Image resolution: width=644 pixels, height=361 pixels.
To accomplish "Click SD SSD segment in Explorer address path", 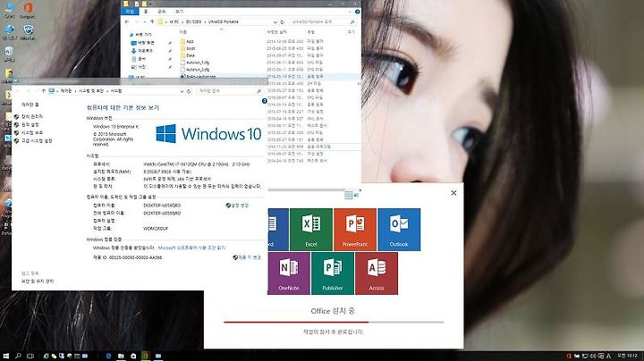I will click(x=193, y=21).
